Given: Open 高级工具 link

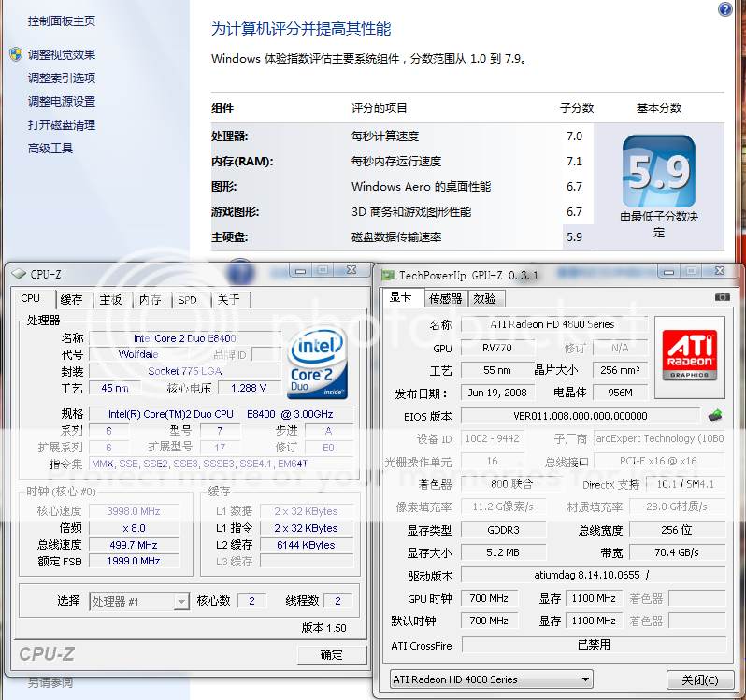Looking at the screenshot, I should click(x=50, y=149).
